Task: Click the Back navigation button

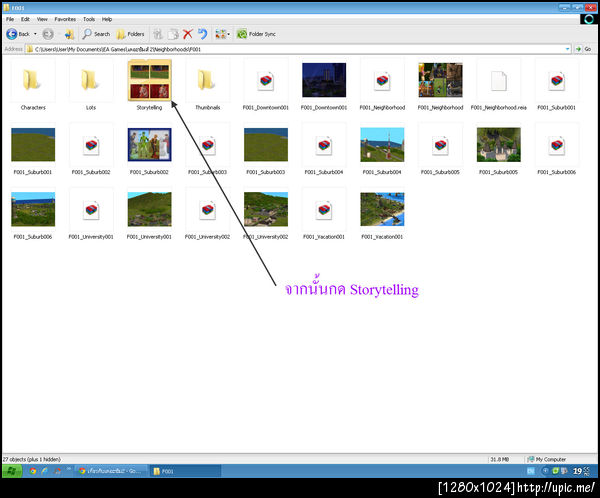Action: tap(18, 34)
